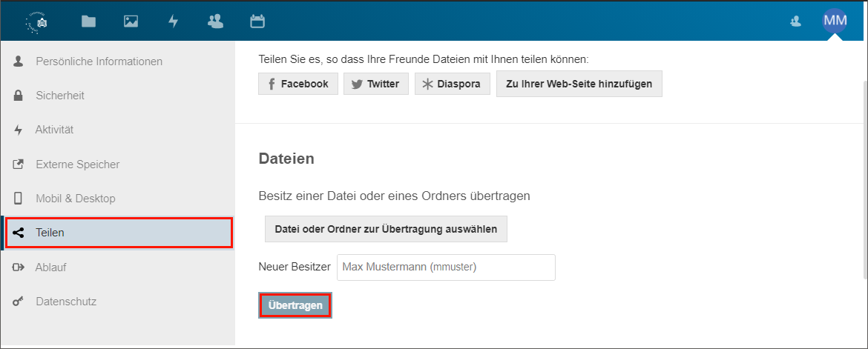Select Externe Speicher in sidebar

click(x=77, y=164)
